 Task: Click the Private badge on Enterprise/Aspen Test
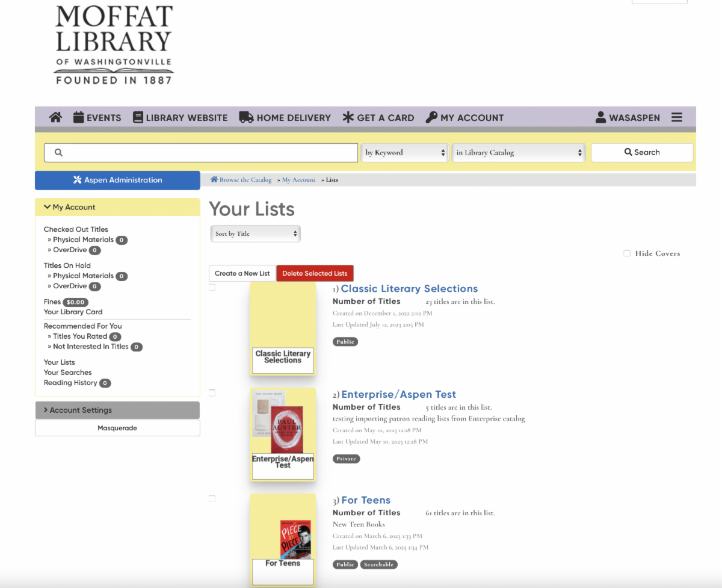[347, 459]
